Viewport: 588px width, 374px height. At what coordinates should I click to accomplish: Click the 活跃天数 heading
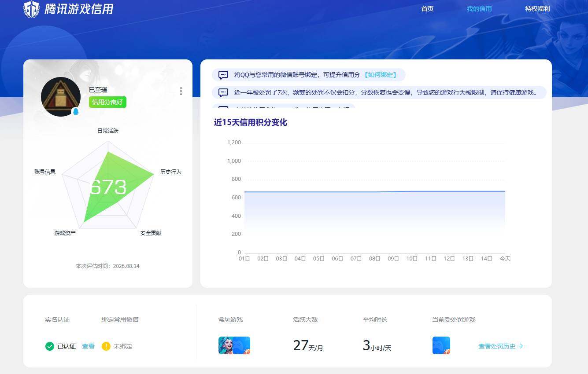[306, 319]
